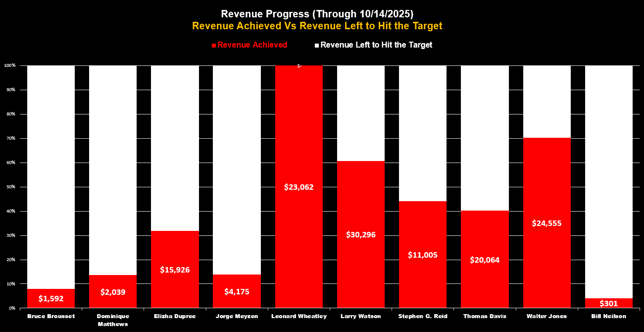Select the $23,062 data label
The height and width of the screenshot is (332, 644).
point(298,187)
